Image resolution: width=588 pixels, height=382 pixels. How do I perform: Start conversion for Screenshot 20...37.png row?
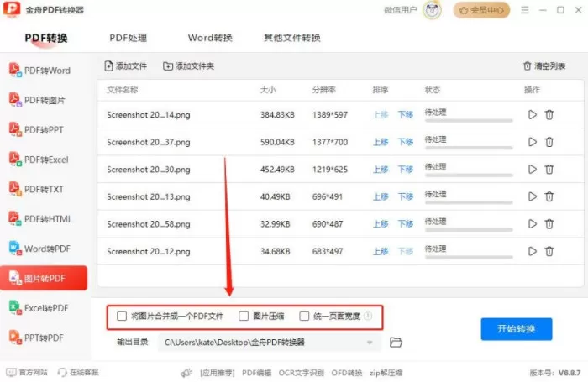point(532,142)
